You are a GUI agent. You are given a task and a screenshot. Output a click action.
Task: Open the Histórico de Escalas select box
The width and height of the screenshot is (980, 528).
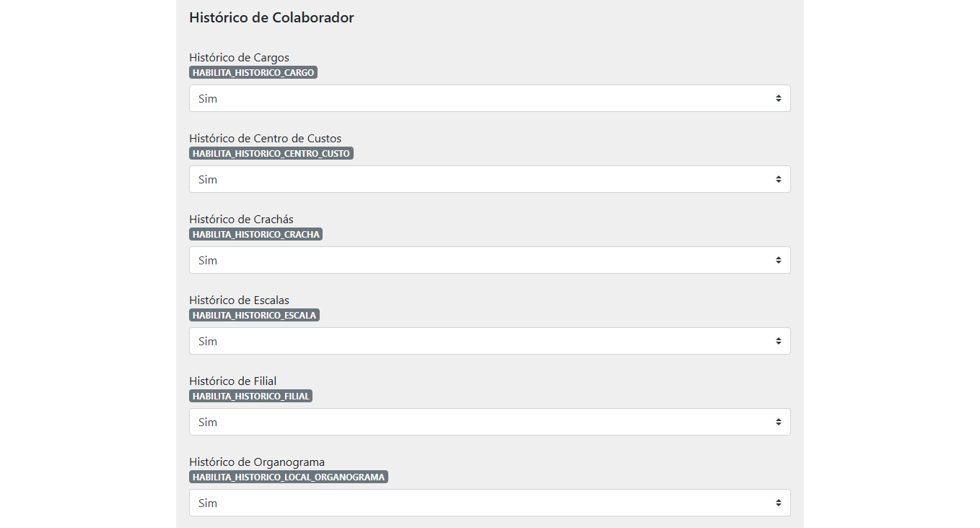click(x=489, y=341)
